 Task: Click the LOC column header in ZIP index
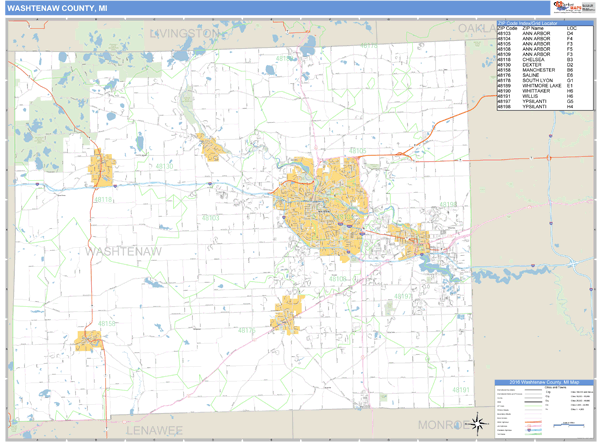pyautogui.click(x=571, y=28)
